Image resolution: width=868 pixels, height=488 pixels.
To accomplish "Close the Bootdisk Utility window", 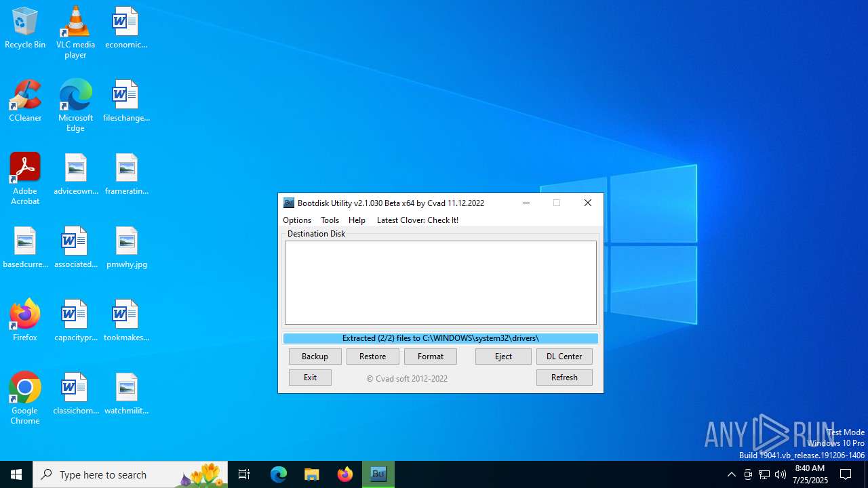I will [x=588, y=203].
